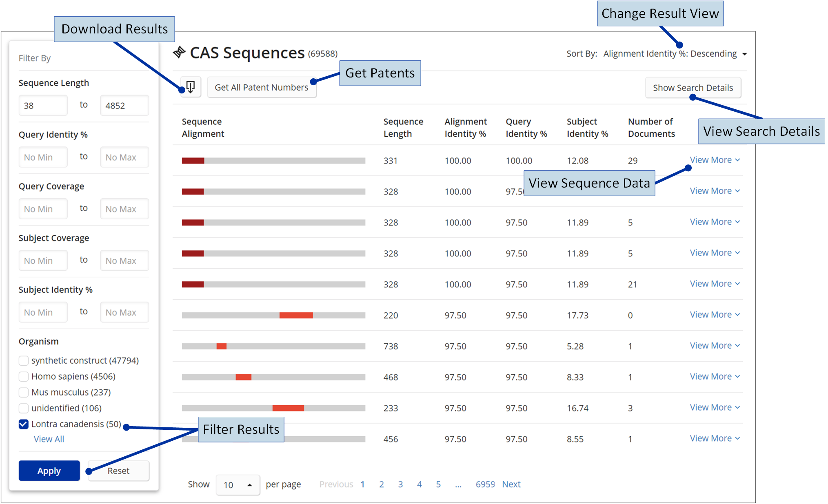Click Query Identity % minimum field
Viewport: 828px width, 504px height.
click(x=43, y=157)
